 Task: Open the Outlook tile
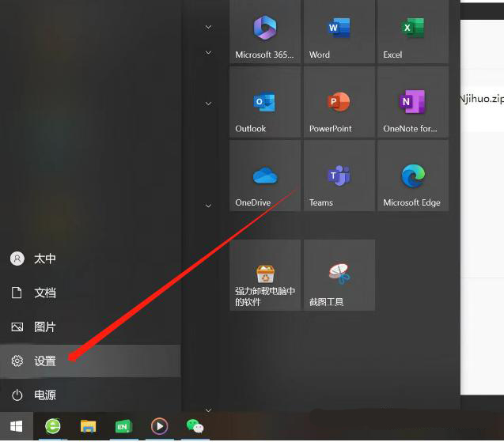point(265,102)
